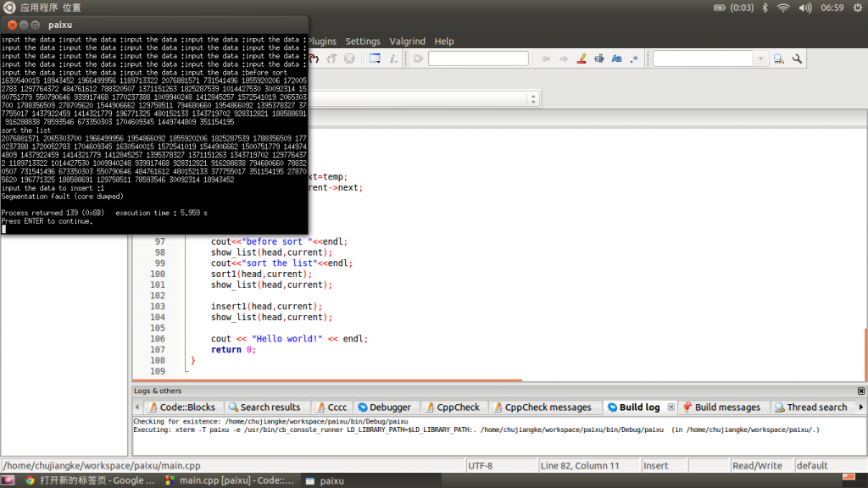The image size is (868, 488).
Task: Switch to the Debugger log tab
Action: pos(384,408)
